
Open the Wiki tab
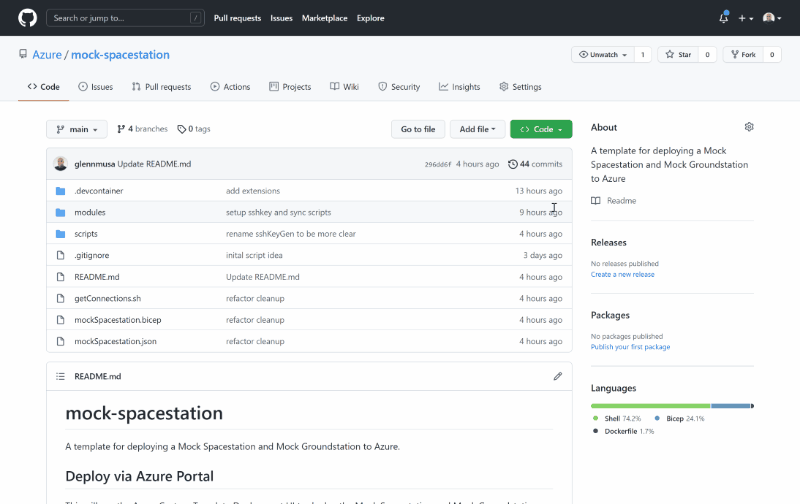click(344, 87)
